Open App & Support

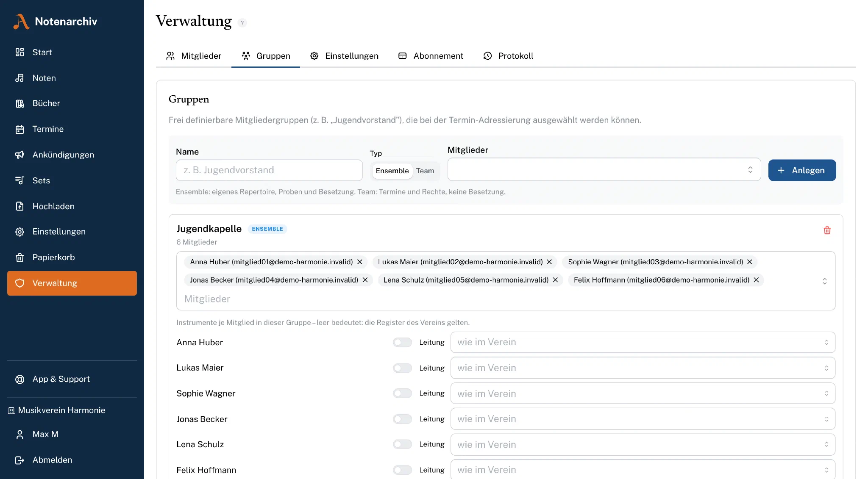click(x=72, y=379)
